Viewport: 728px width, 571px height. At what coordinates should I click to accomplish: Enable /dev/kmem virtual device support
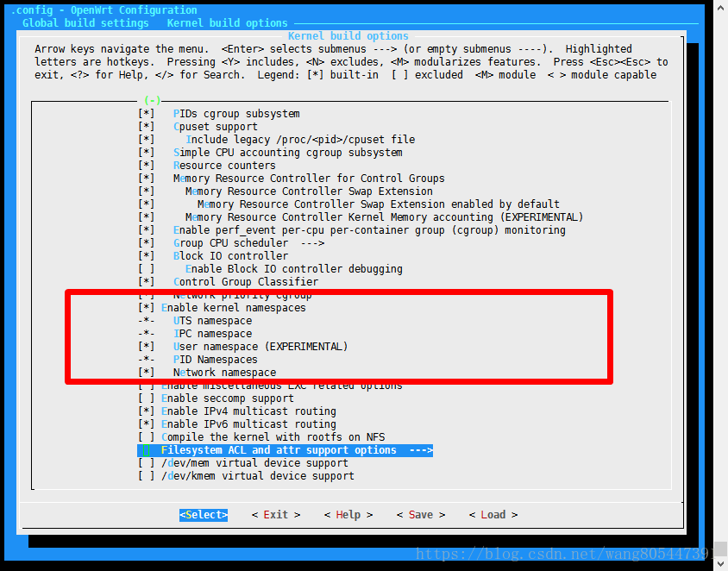(x=147, y=476)
